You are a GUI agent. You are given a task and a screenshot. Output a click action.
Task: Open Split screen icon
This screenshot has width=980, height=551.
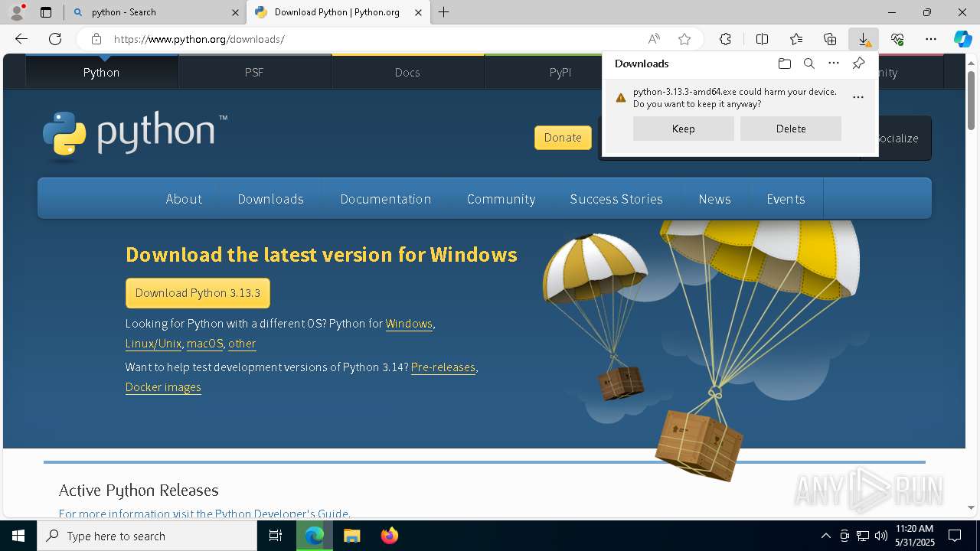coord(762,39)
